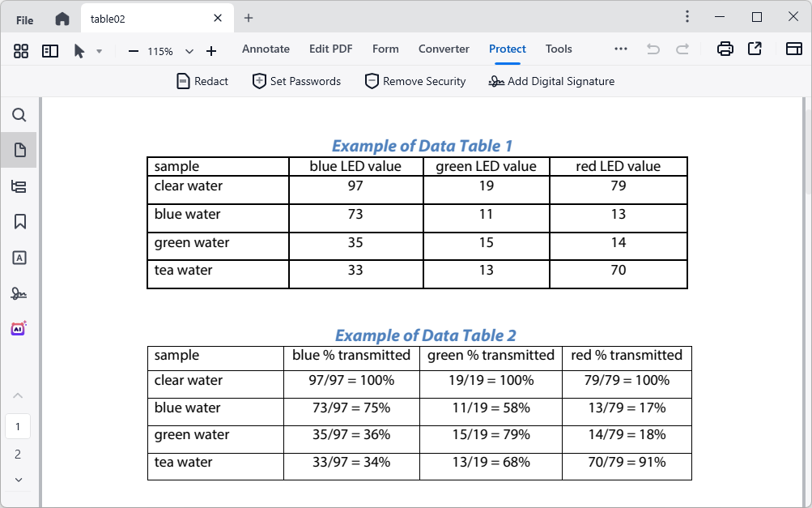Click the Redact button
Image resolution: width=812 pixels, height=508 pixels.
tap(202, 81)
